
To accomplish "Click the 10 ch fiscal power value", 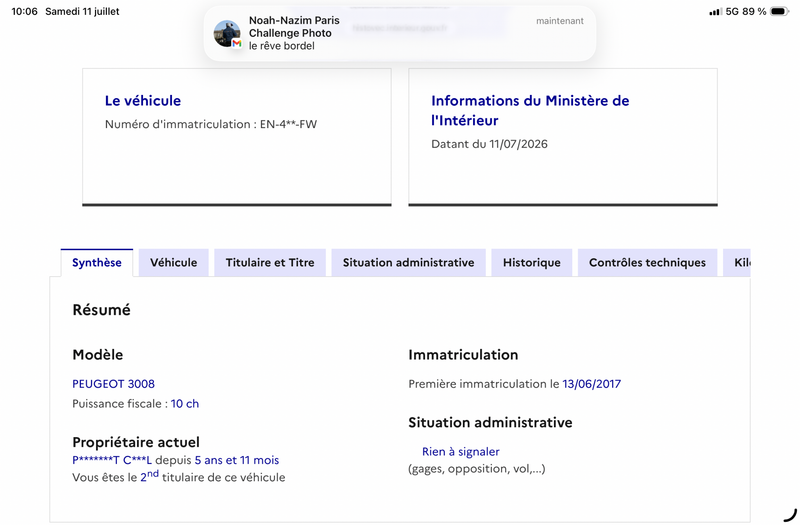I will 185,404.
